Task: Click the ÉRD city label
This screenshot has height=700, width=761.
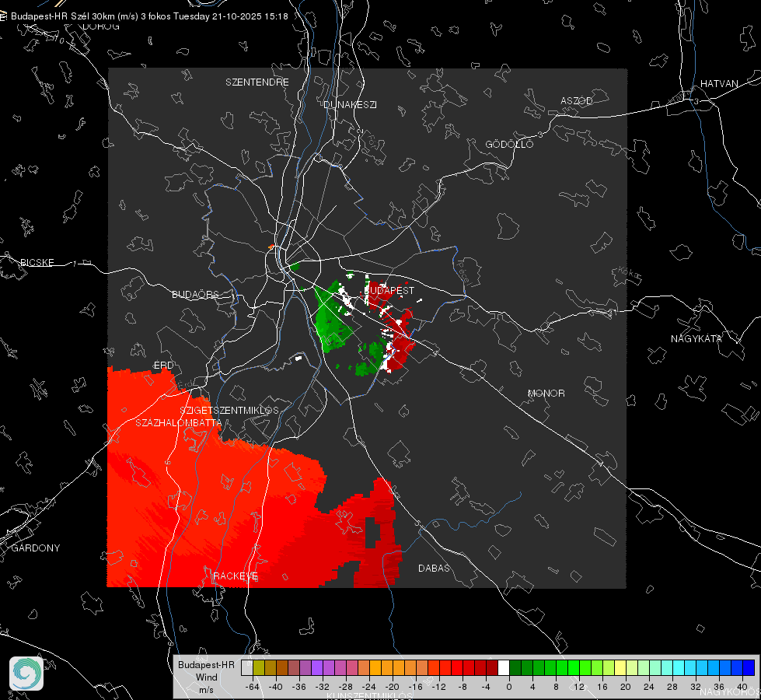Action: point(163,366)
